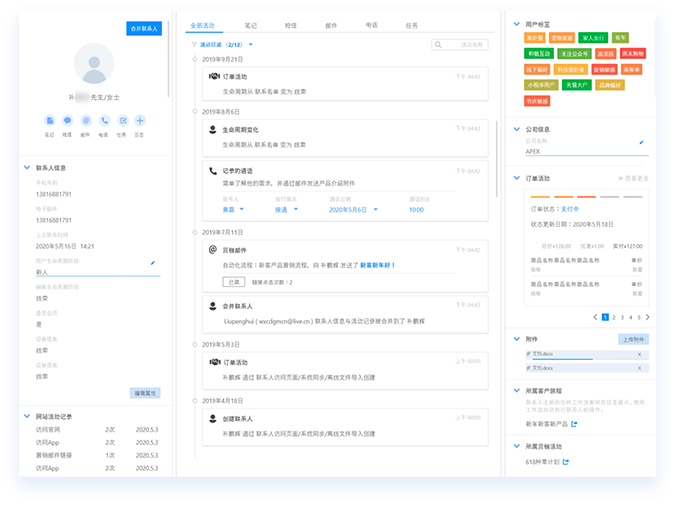
Task: Go to previous order page arrow
Action: point(595,317)
